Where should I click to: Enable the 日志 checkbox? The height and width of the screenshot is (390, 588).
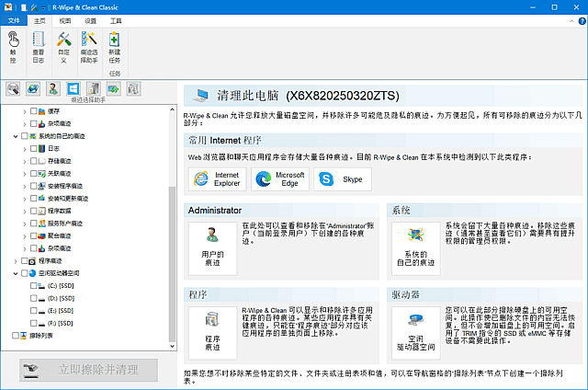coord(33,148)
